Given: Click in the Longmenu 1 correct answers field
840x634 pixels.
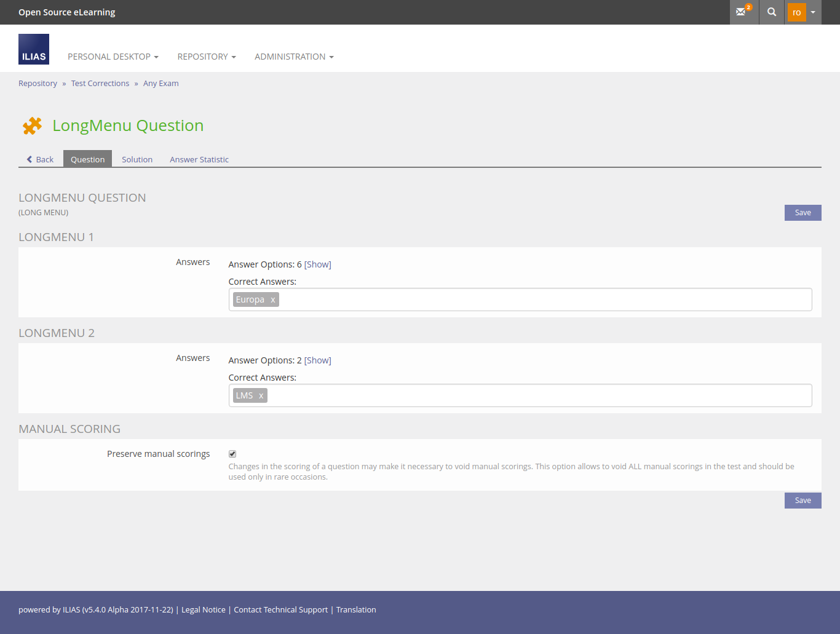Looking at the screenshot, I should pos(541,299).
